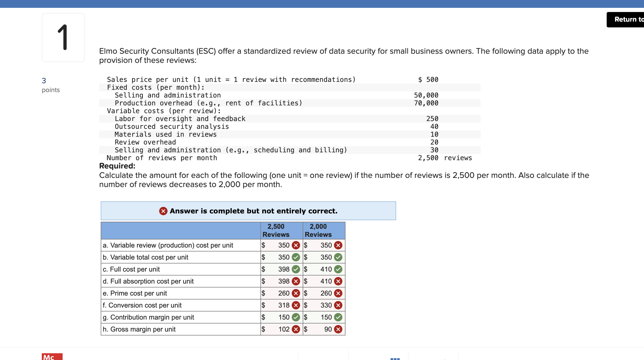Click the green check beside variable total cost 350
Image resolution: width=644 pixels, height=360 pixels.
click(x=296, y=257)
